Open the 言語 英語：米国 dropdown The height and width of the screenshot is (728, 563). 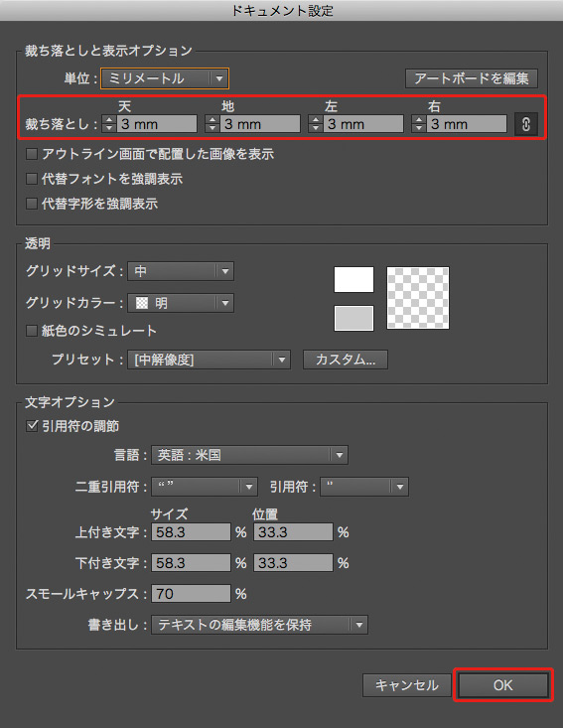249,455
